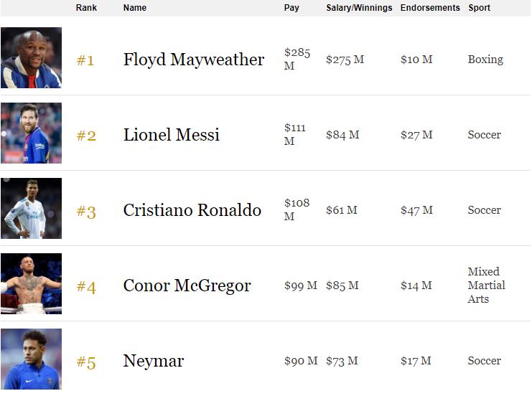The image size is (532, 396).
Task: Select the #4 rank label
Action: click(x=86, y=287)
